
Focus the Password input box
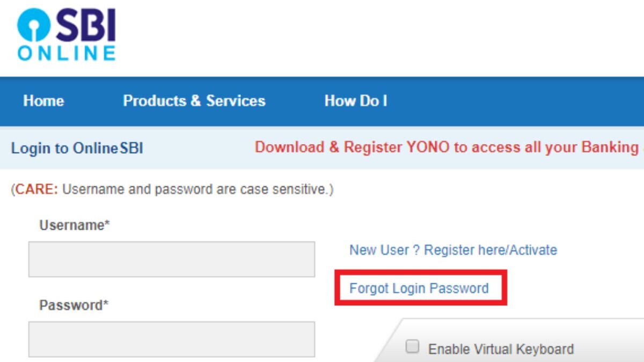pyautogui.click(x=172, y=339)
